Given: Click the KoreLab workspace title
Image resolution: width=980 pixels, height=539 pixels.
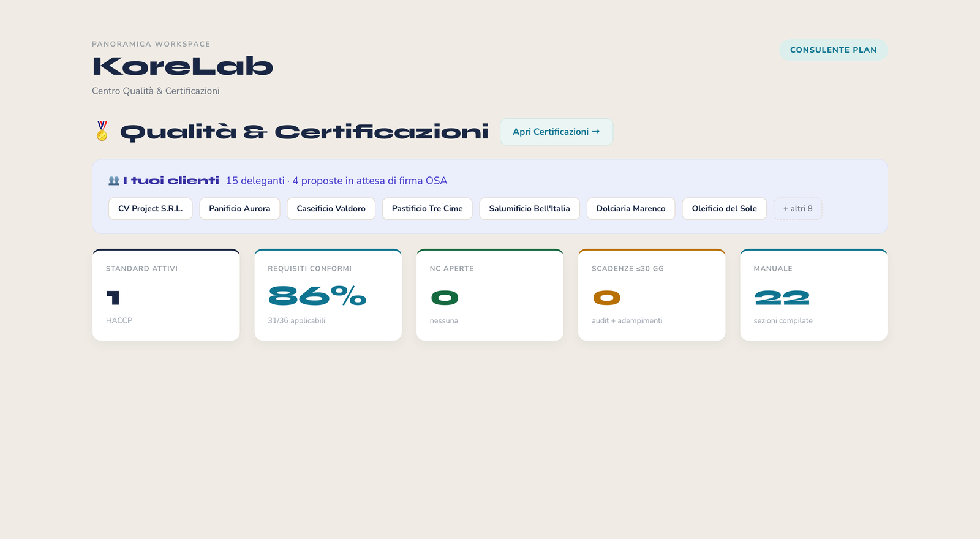Looking at the screenshot, I should 183,66.
